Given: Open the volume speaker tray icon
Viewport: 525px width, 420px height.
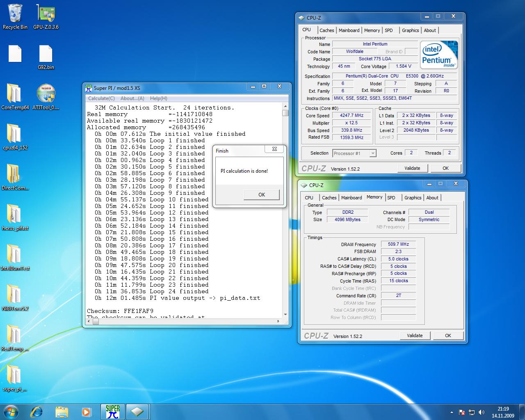Looking at the screenshot, I should 482,412.
